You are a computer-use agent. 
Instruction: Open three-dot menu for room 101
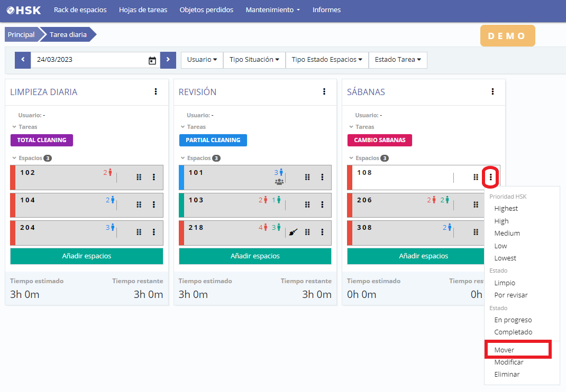pyautogui.click(x=322, y=177)
